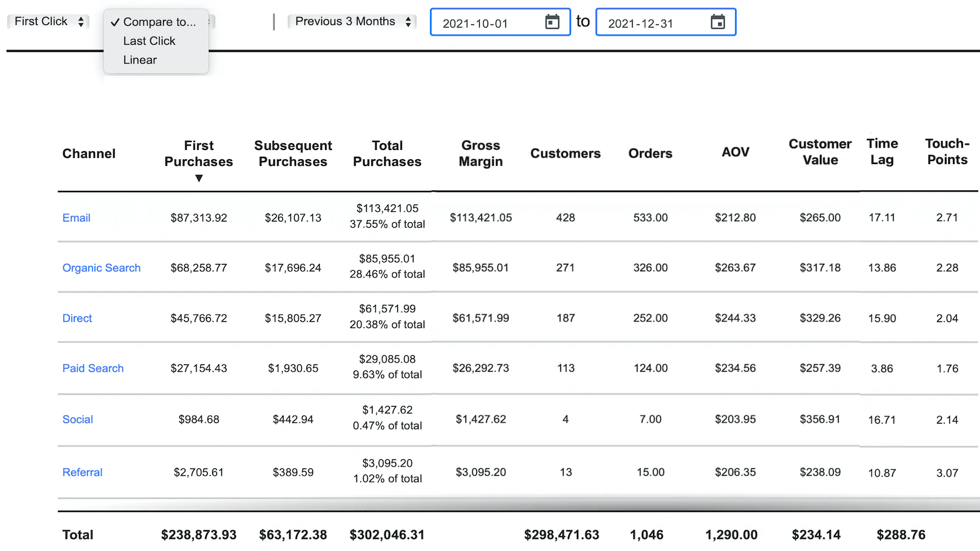Open calendar picker for start date
The width and height of the screenshot is (980, 551).
552,22
